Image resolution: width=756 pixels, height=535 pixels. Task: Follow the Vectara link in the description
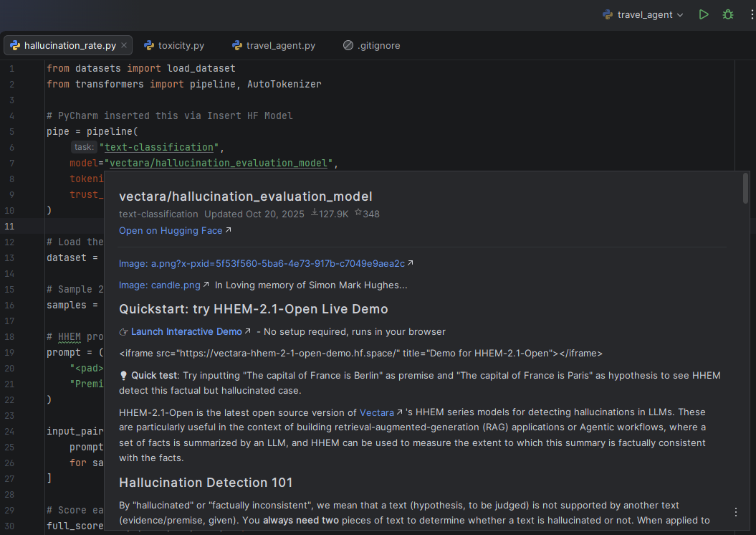coord(381,412)
